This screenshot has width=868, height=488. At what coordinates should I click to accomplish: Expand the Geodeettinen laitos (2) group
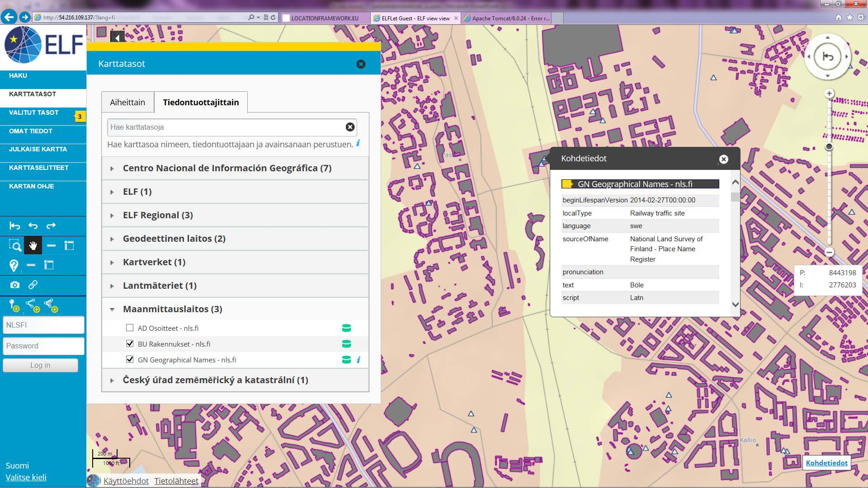(235, 239)
